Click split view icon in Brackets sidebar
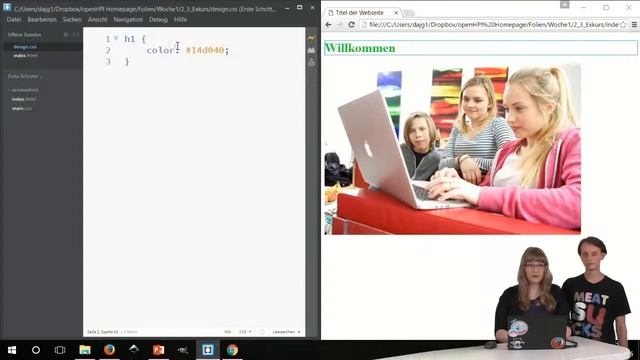The height and width of the screenshot is (360, 640). point(76,35)
